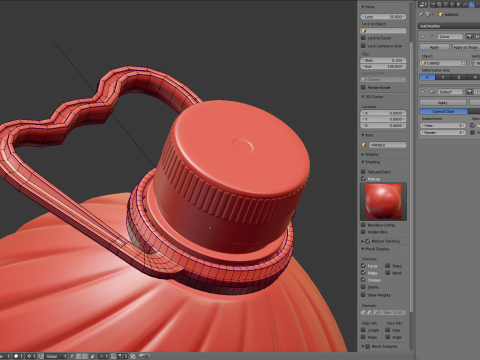Toggle Seams overlay checkbox
This screenshot has height=360, width=480.
pos(364,287)
